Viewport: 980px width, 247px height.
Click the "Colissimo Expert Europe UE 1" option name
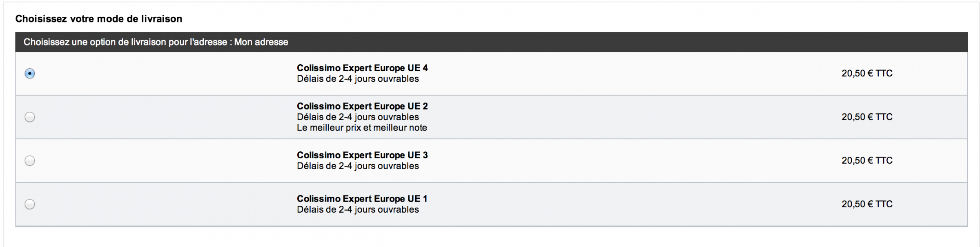362,199
